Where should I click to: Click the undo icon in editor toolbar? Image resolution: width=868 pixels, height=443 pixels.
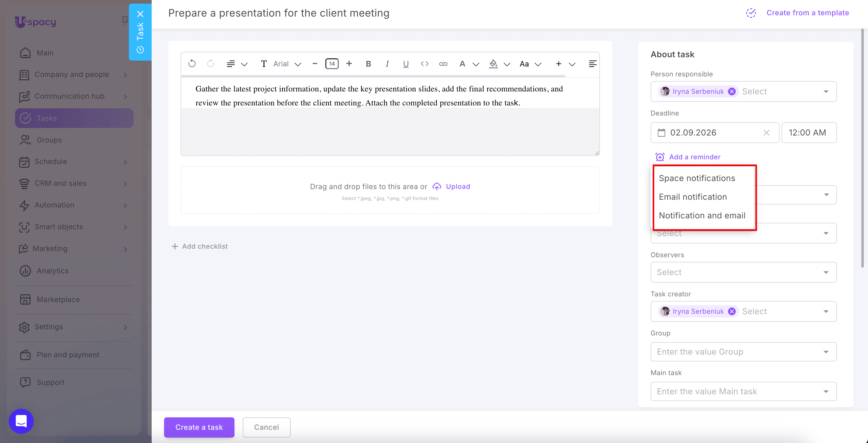point(192,64)
